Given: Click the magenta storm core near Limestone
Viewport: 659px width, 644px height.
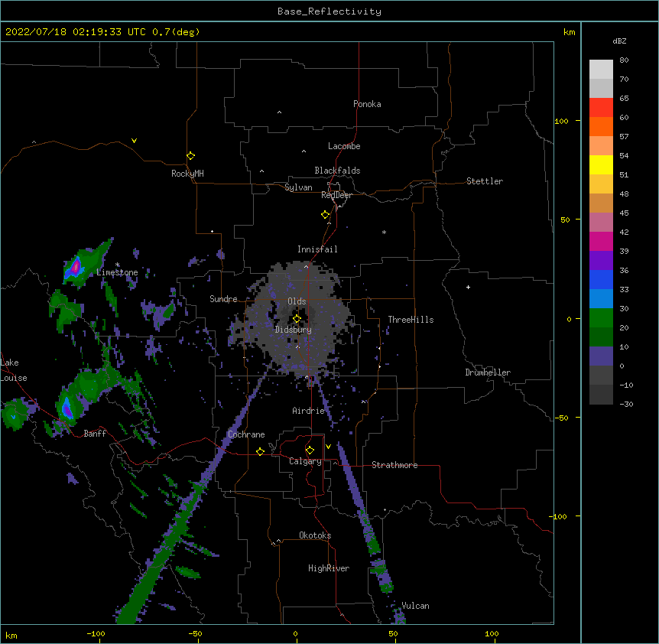Looking at the screenshot, I should (x=76, y=266).
